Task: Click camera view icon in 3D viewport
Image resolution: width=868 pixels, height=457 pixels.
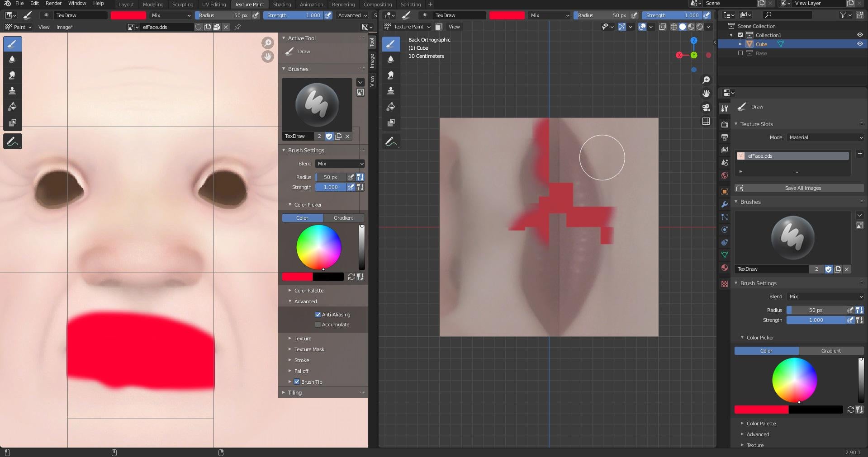Action: click(706, 107)
